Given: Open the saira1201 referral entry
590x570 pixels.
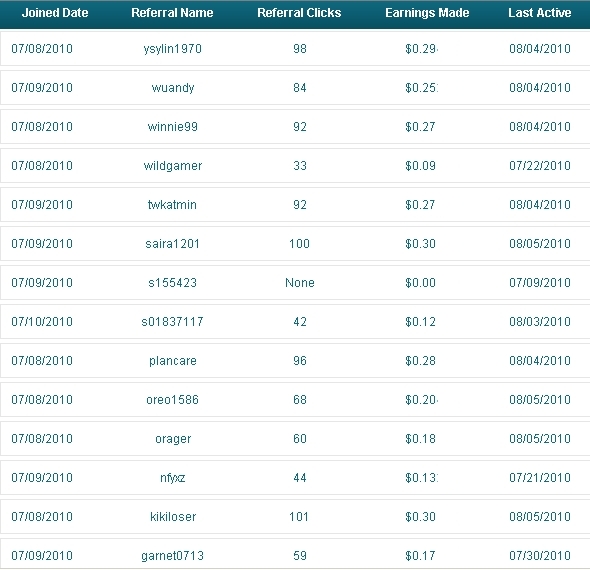Looking at the screenshot, I should (x=172, y=243).
